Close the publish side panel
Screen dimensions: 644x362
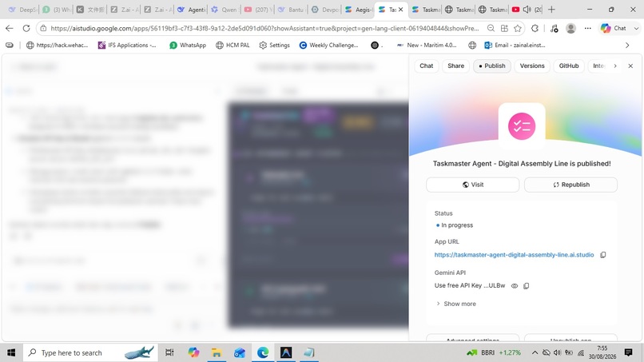[630, 66]
